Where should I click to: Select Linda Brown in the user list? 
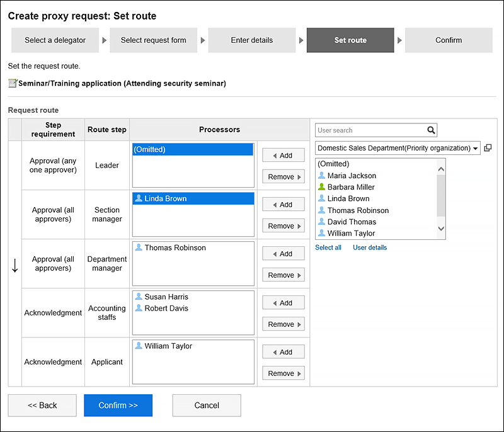point(376,198)
